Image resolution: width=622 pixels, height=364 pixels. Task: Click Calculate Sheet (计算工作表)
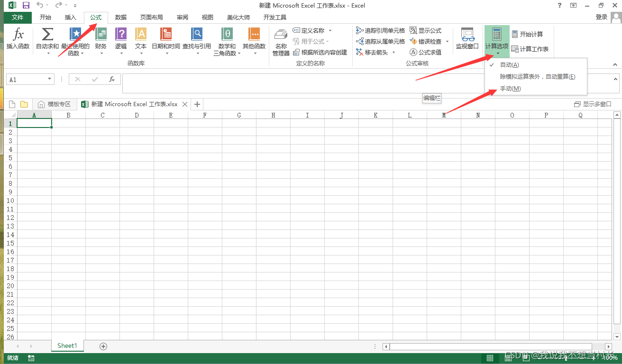[x=530, y=49]
